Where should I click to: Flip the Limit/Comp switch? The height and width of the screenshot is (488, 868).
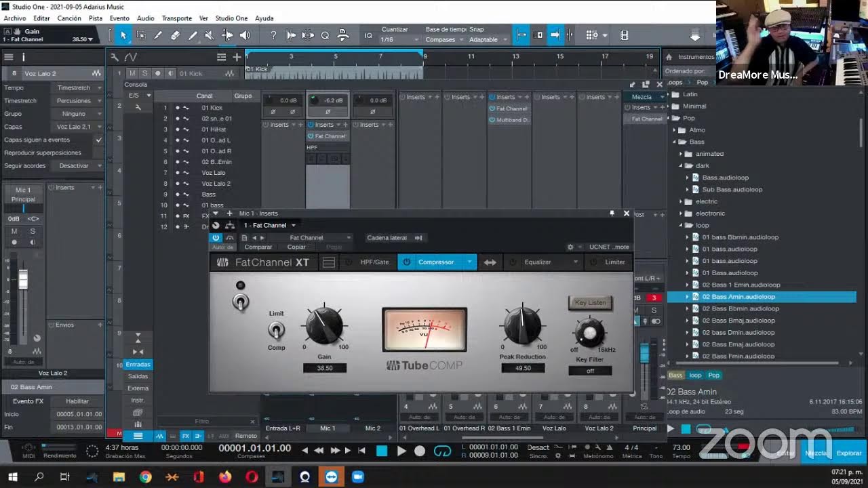pyautogui.click(x=276, y=330)
